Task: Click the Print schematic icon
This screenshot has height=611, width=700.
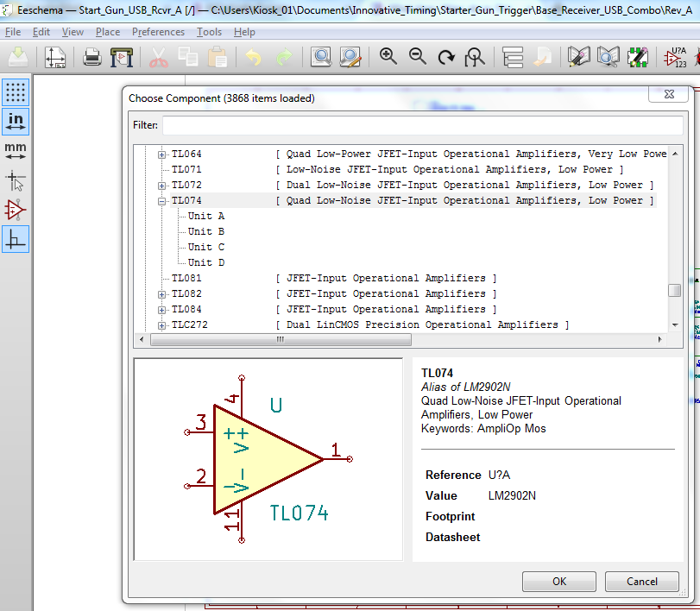Action: [x=92, y=58]
